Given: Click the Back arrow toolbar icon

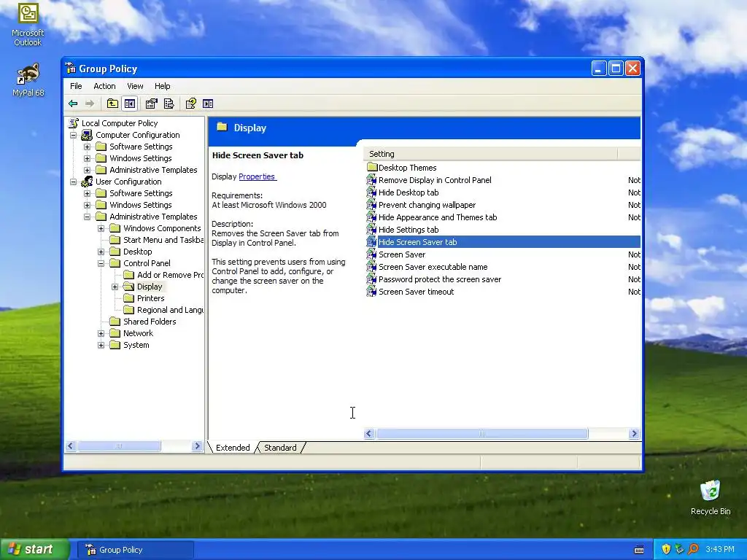Looking at the screenshot, I should click(x=73, y=104).
